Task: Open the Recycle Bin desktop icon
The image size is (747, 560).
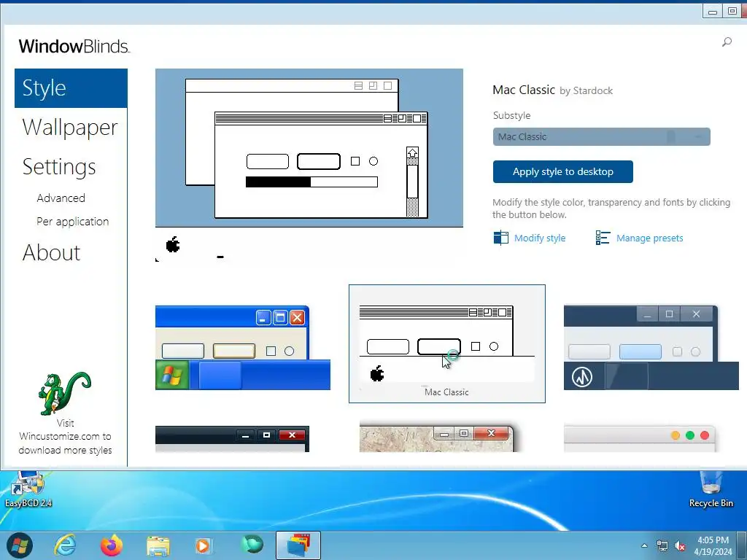Action: pos(711,489)
